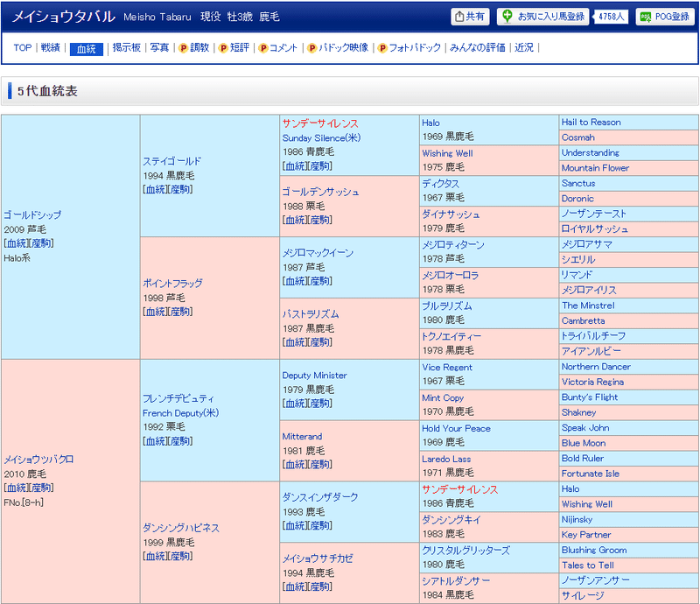Open the Deputy Minister horse link

point(314,376)
